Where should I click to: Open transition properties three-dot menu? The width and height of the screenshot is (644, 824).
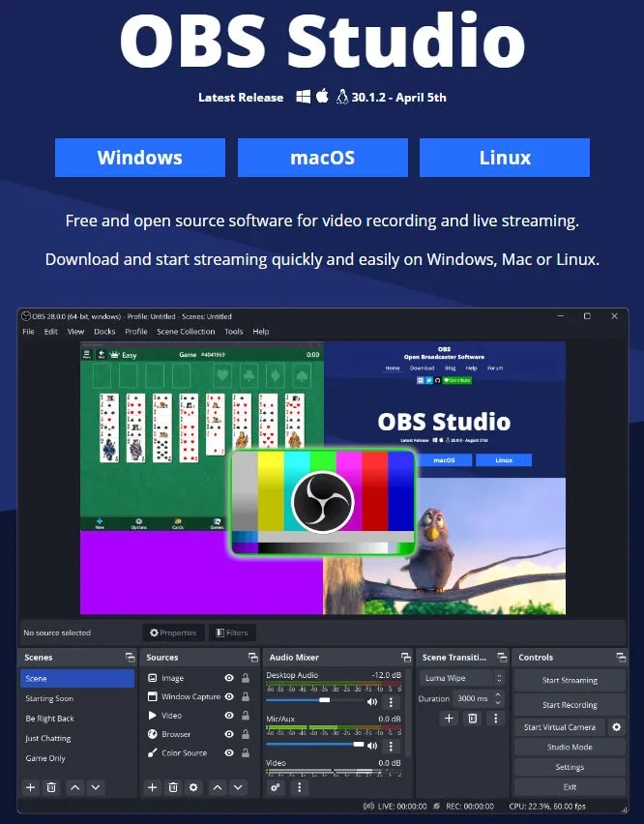(x=495, y=719)
